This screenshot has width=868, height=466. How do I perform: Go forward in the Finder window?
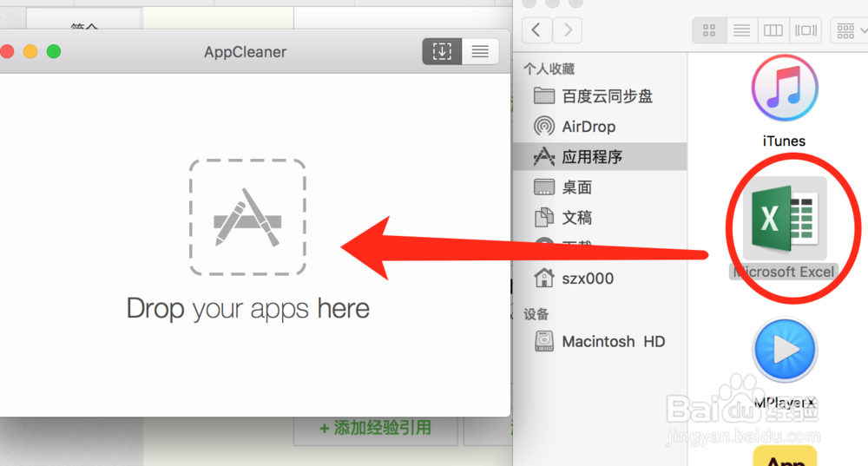coord(568,30)
